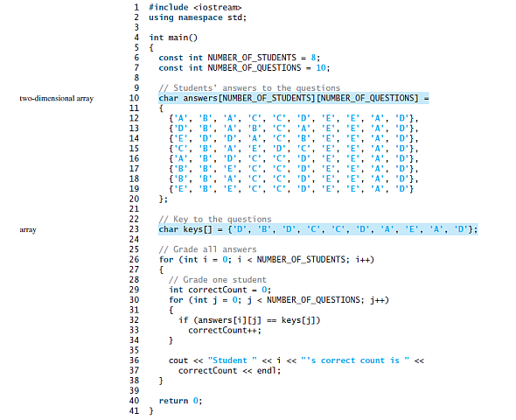Click the comment 'Students' answers to the questions'

pos(249,88)
